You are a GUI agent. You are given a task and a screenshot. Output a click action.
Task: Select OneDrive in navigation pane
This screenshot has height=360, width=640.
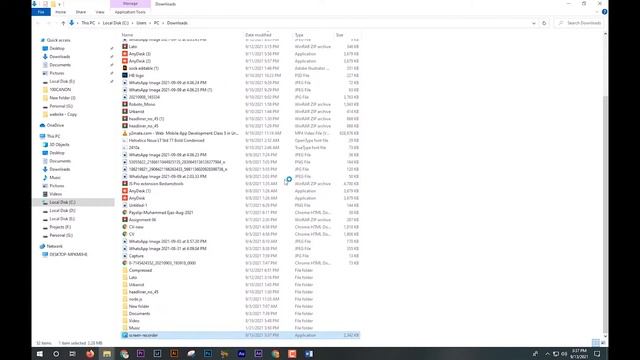coord(55,125)
